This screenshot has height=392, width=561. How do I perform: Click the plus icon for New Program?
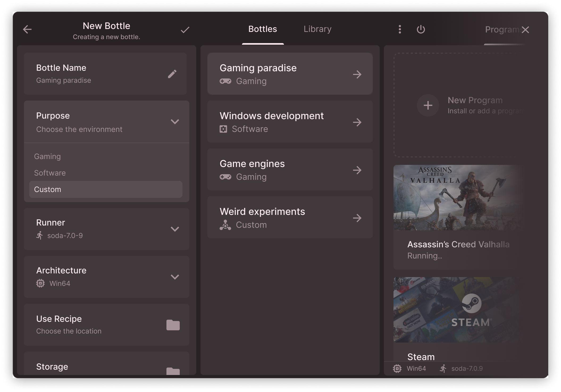coord(428,105)
